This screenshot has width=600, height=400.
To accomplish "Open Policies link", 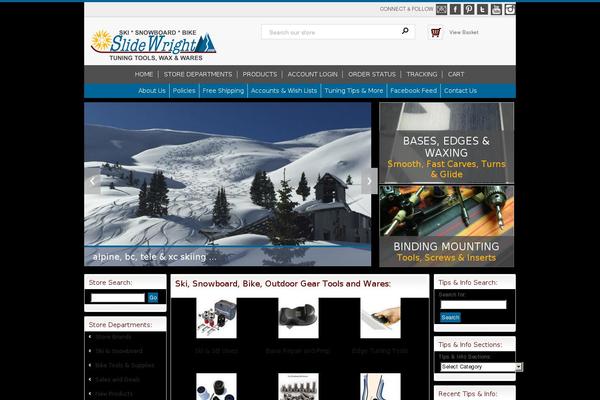I will 184,91.
